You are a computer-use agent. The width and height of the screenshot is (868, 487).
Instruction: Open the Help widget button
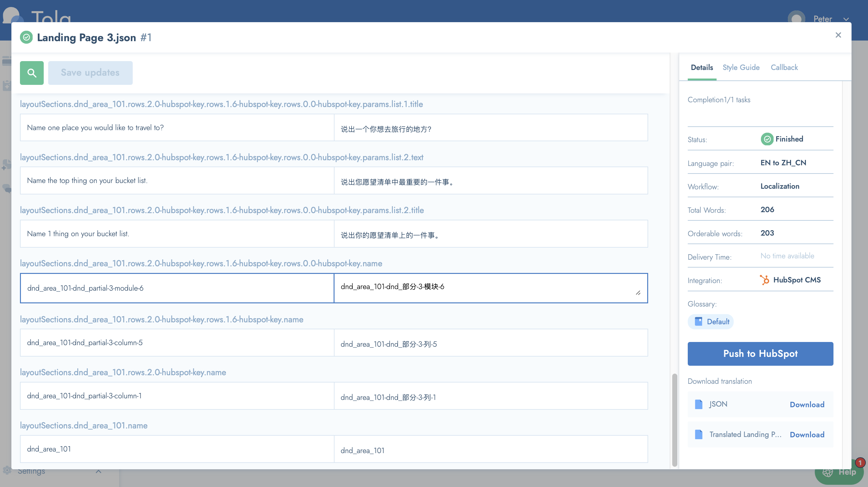pos(839,472)
